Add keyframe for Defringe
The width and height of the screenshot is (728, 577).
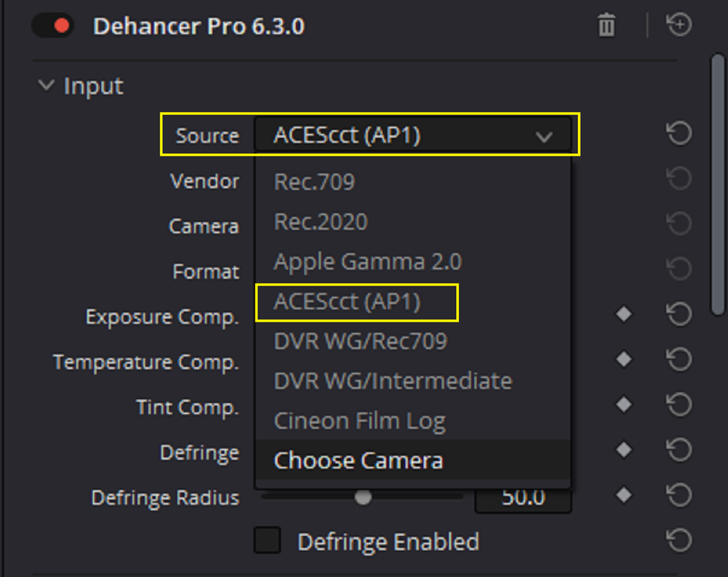[x=623, y=449]
